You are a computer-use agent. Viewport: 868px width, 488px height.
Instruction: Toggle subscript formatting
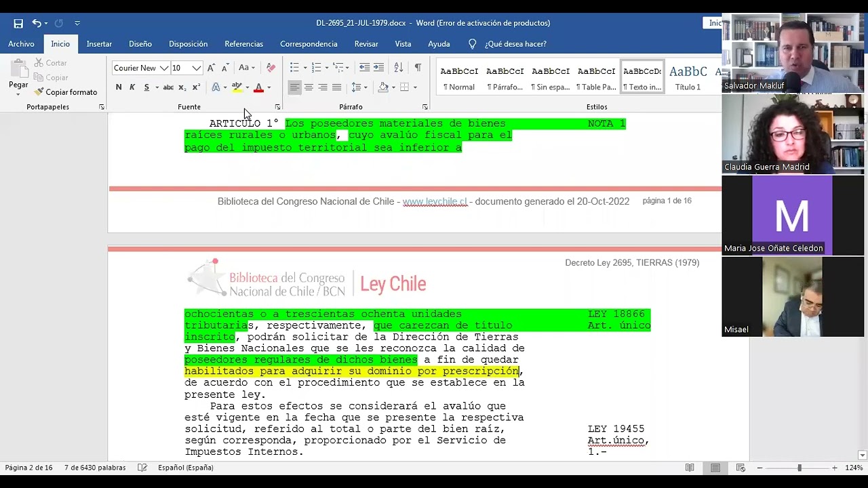pyautogui.click(x=182, y=87)
